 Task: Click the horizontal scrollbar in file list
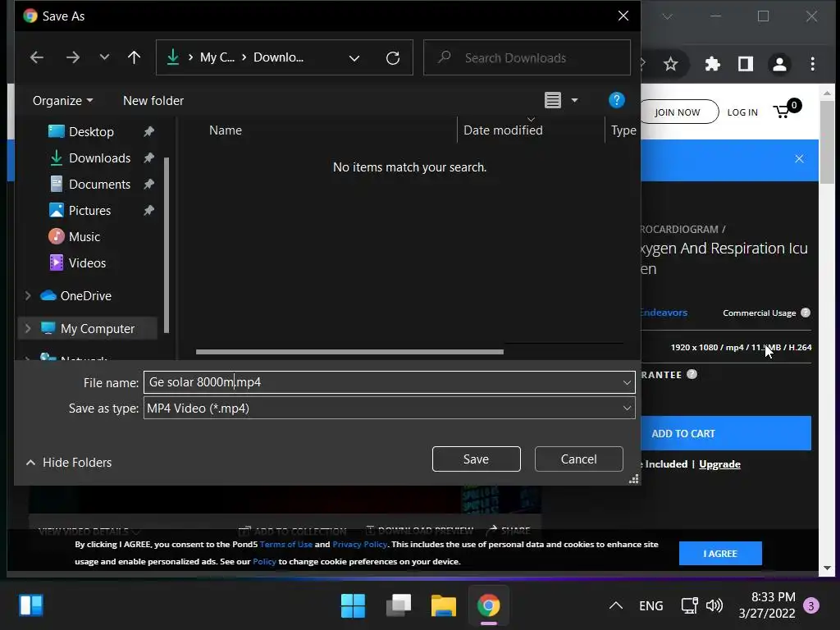(349, 352)
